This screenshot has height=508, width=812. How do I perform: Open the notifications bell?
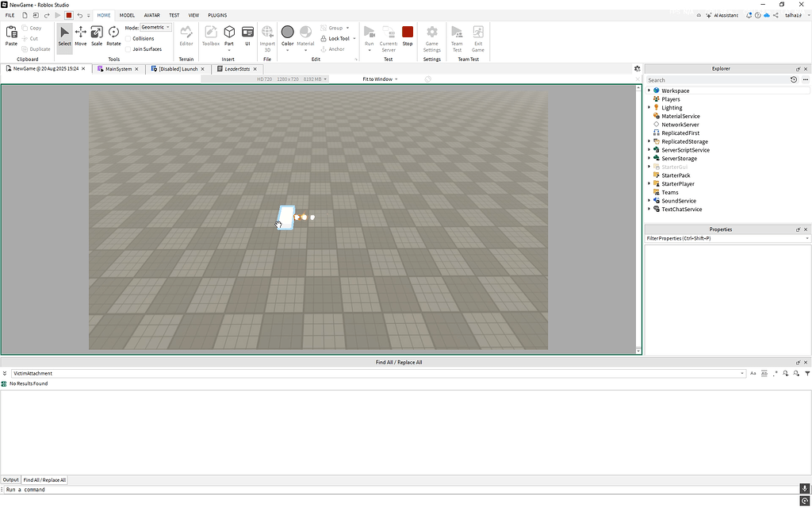(749, 16)
